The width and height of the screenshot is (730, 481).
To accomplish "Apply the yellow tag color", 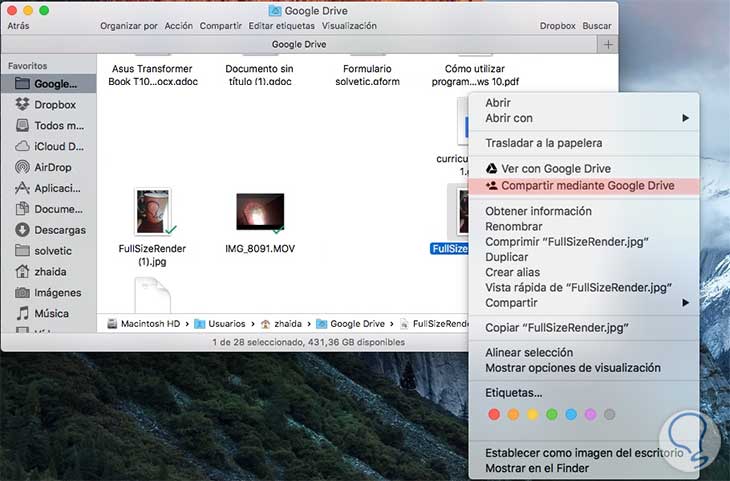I will (533, 414).
